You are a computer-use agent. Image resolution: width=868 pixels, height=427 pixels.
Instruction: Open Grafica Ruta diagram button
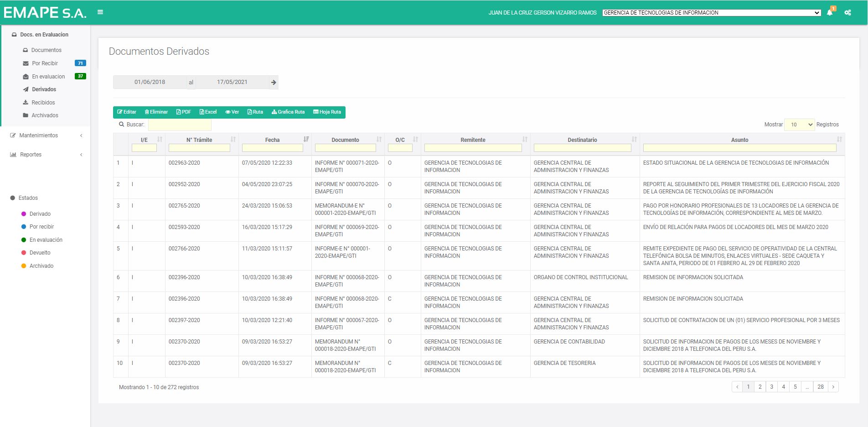288,112
